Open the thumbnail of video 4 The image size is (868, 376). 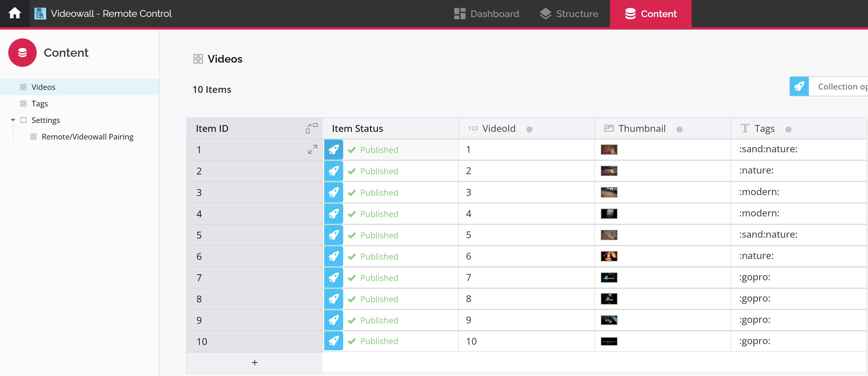click(609, 213)
